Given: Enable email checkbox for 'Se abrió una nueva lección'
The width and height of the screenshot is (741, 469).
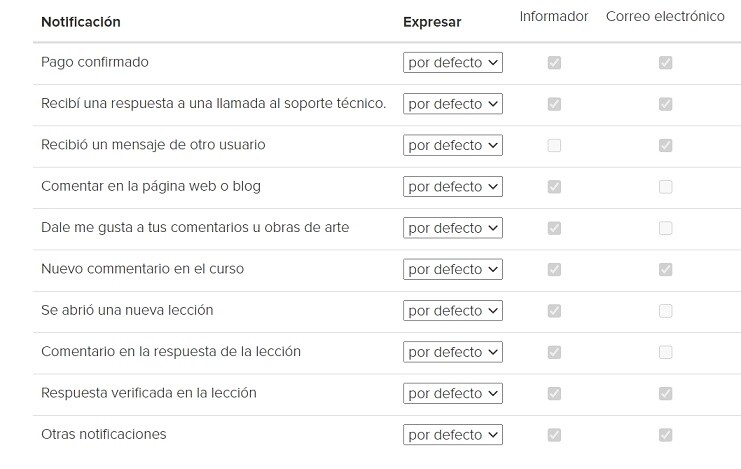Looking at the screenshot, I should (x=665, y=311).
